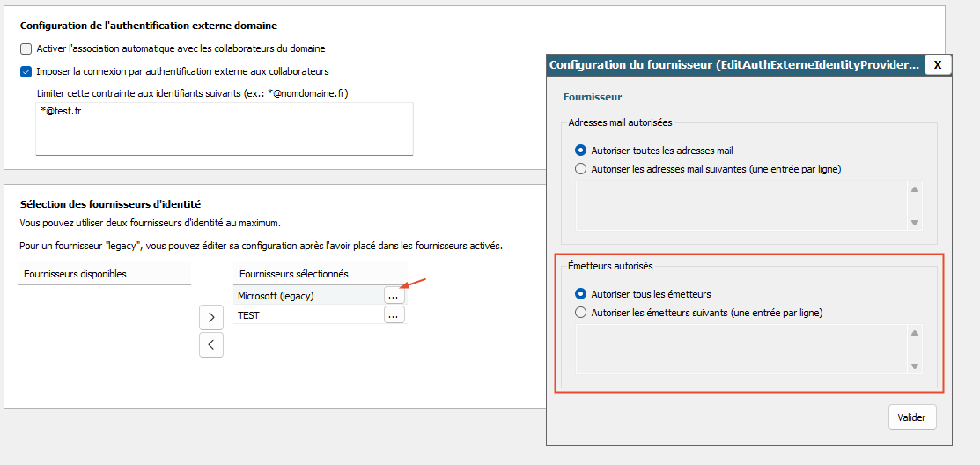
Task: Close the provider configuration dialog with X
Action: pos(938,64)
